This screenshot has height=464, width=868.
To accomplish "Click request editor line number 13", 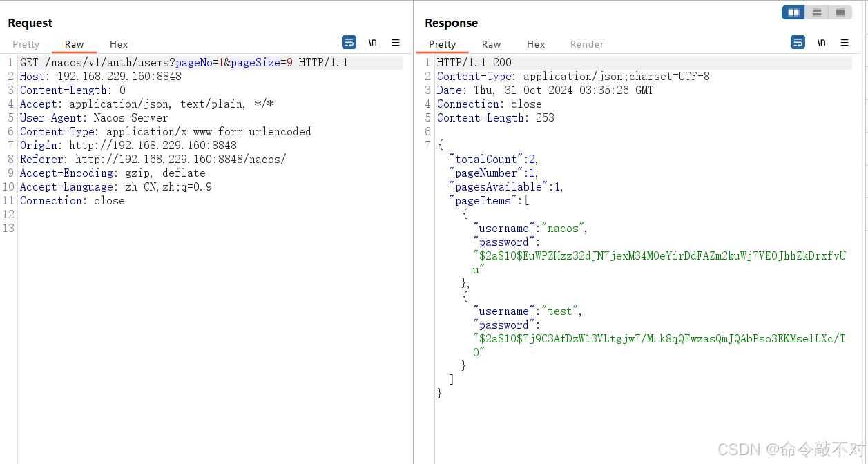I will click(8, 229).
